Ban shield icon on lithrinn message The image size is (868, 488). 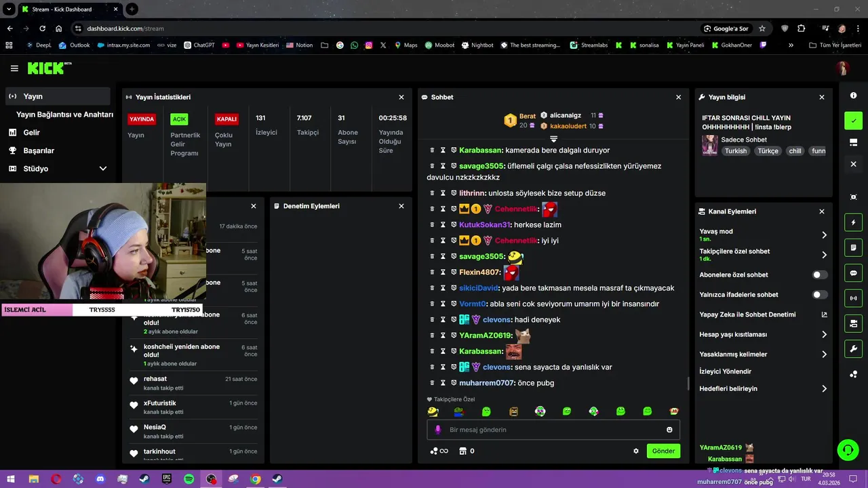[x=454, y=193]
